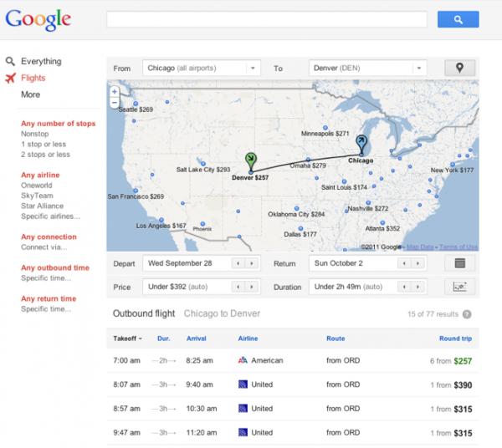Step return date to next day
This screenshot has width=502, height=448.
tap(417, 263)
